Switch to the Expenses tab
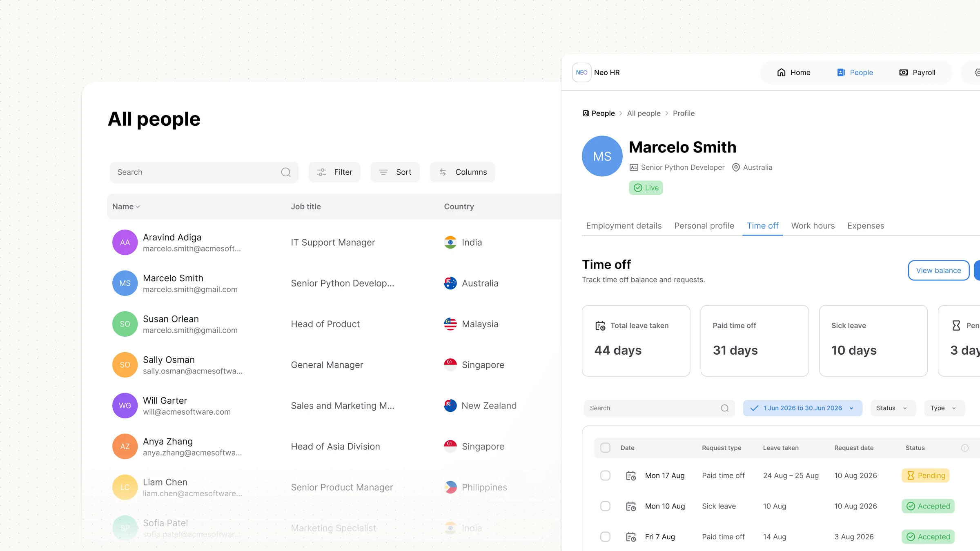The image size is (980, 551). pyautogui.click(x=866, y=226)
